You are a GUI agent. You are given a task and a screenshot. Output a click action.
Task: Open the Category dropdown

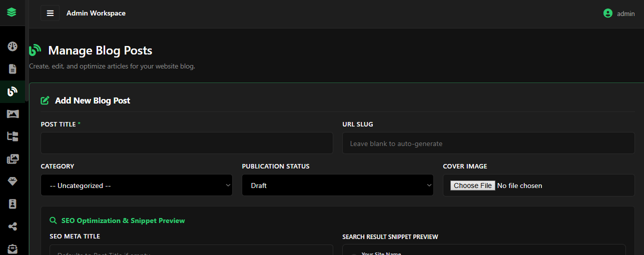[137, 185]
